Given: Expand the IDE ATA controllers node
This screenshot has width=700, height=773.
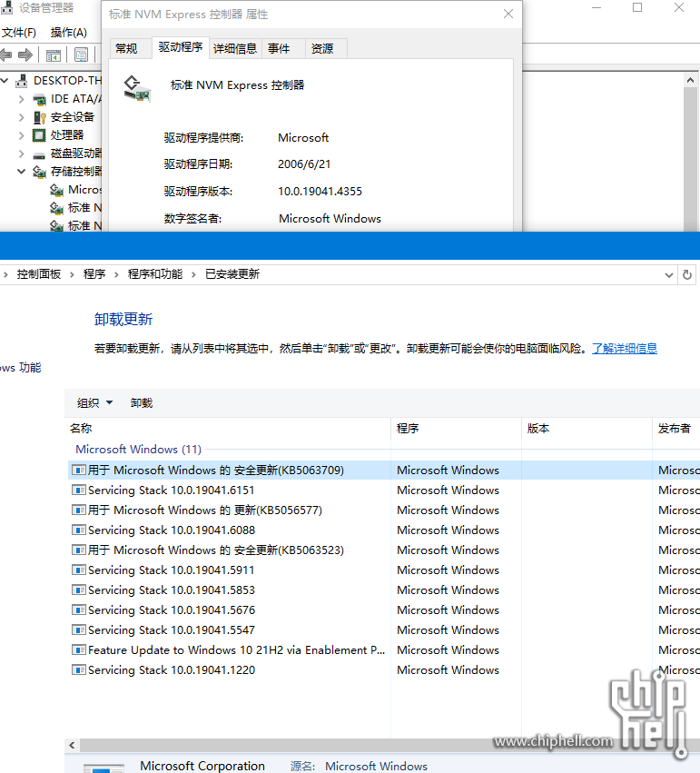Looking at the screenshot, I should [x=21, y=99].
